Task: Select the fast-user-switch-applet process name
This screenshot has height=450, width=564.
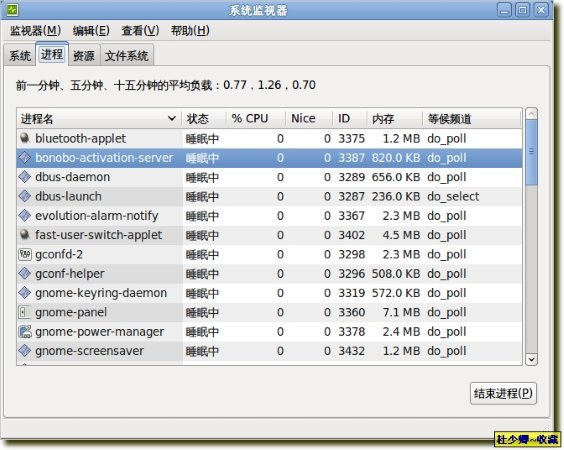Action: [x=99, y=235]
